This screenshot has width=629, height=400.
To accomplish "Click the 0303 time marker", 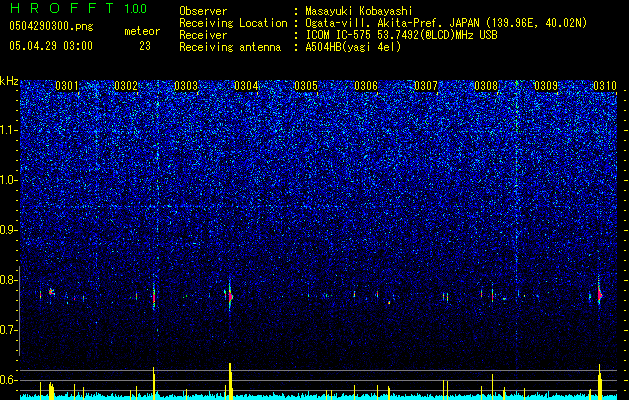I will pyautogui.click(x=186, y=86).
